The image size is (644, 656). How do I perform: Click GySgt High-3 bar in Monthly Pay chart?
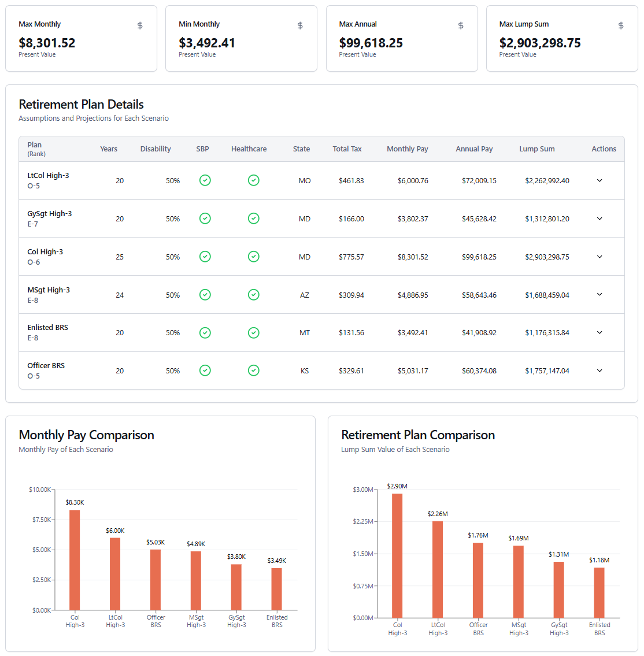pyautogui.click(x=236, y=587)
